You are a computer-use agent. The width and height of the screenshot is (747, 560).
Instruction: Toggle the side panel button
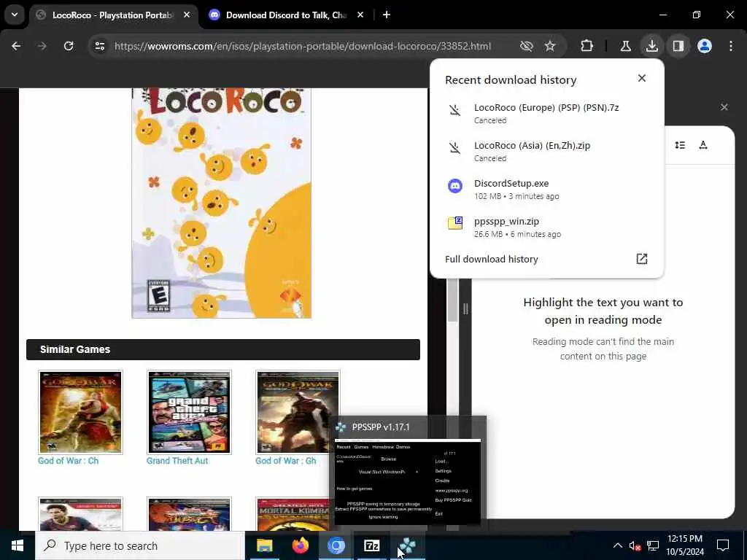pyautogui.click(x=678, y=46)
